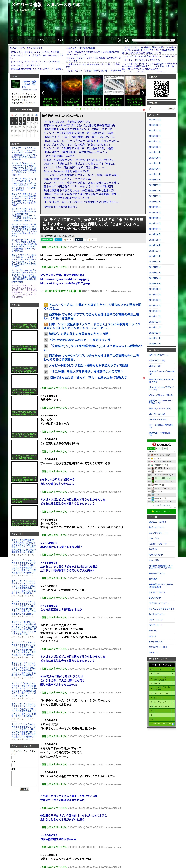The width and height of the screenshot is (186, 868).
Task: Open 小さなすれ違いが recommended article
Action: tap(67, 122)
